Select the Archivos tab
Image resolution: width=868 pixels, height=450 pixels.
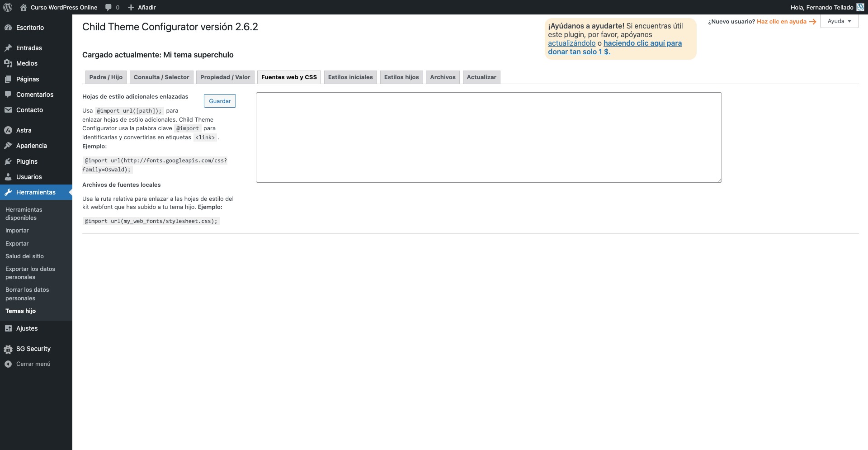pos(443,77)
